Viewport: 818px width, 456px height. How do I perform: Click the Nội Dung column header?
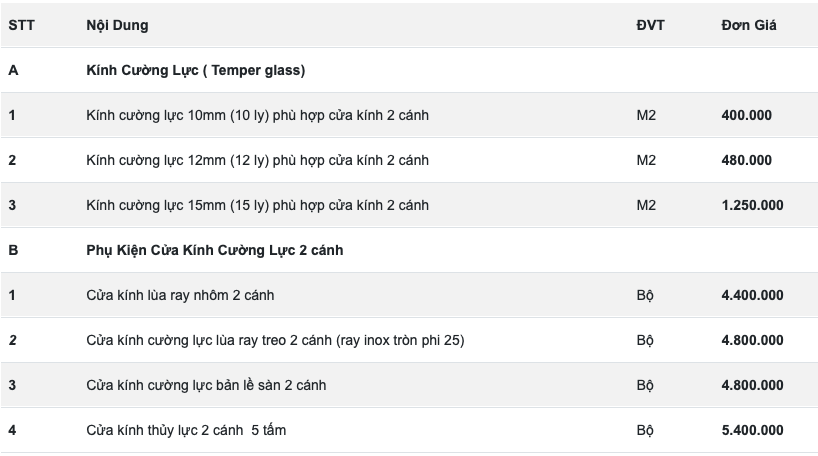[x=117, y=25]
